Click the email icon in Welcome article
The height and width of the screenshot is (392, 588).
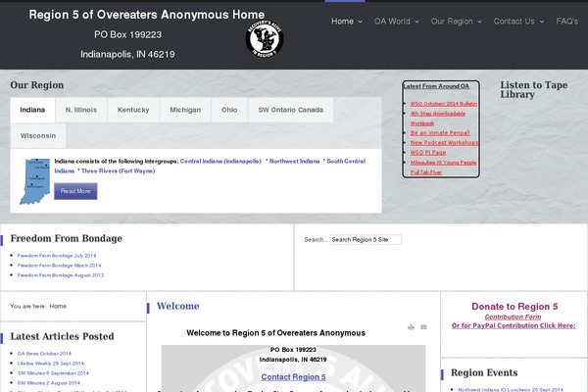(x=423, y=327)
